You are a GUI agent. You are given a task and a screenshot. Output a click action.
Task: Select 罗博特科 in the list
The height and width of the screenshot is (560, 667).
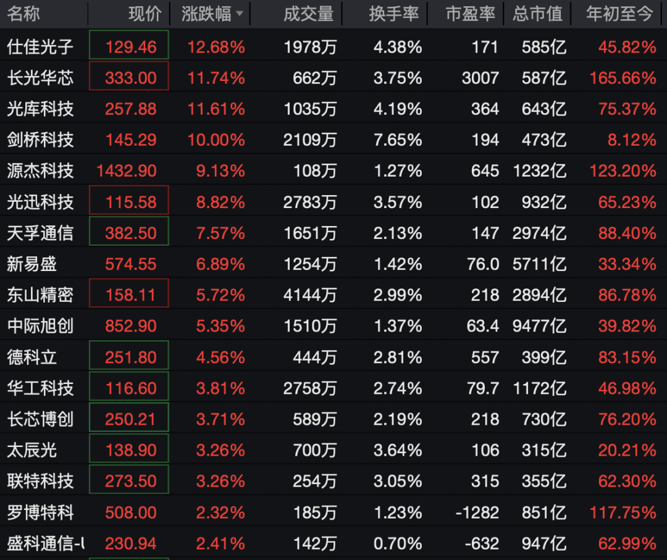pyautogui.click(x=40, y=512)
